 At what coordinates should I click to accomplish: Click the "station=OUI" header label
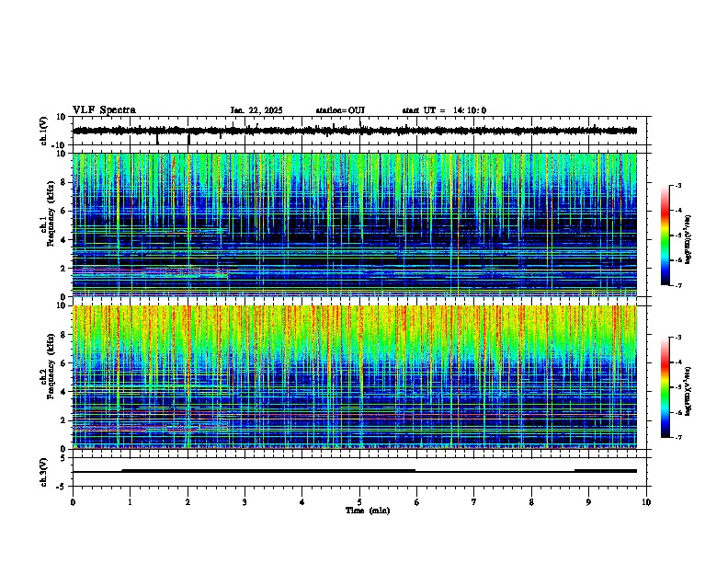[340, 110]
